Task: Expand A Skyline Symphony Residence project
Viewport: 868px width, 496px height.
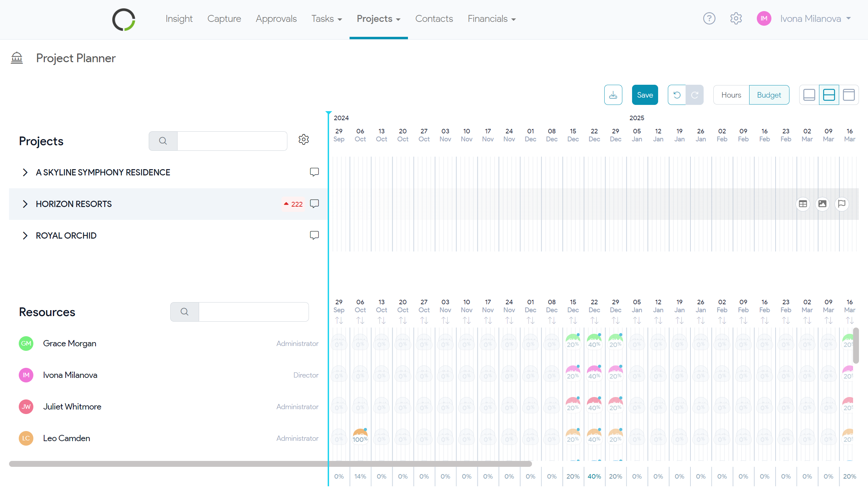Action: tap(25, 172)
